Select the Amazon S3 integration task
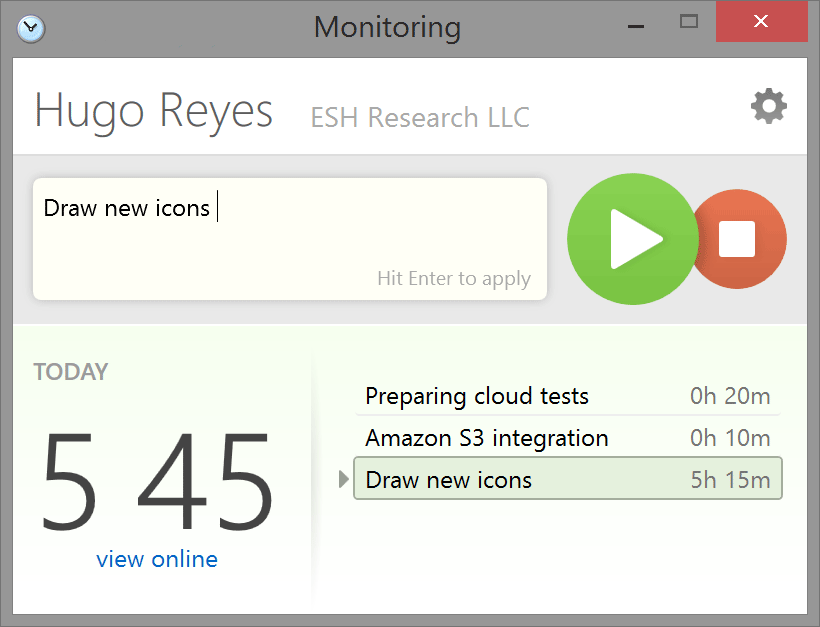This screenshot has height=627, width=820. click(568, 438)
